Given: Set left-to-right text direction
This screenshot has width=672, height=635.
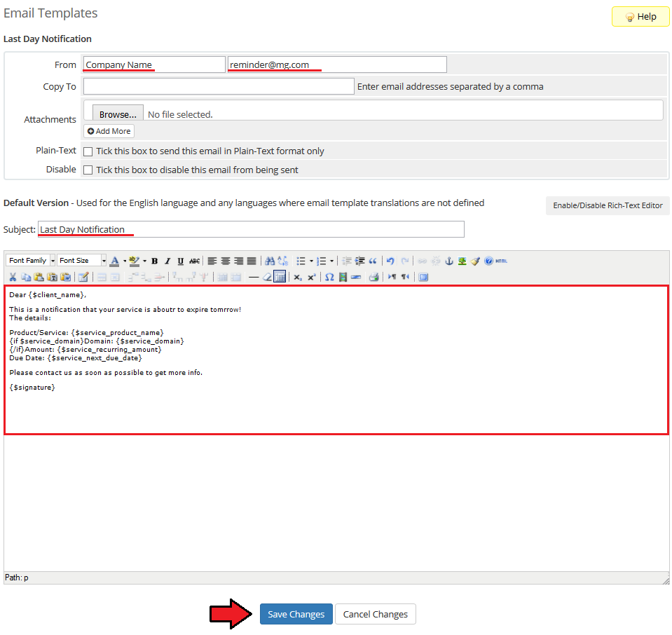Looking at the screenshot, I should [x=392, y=278].
